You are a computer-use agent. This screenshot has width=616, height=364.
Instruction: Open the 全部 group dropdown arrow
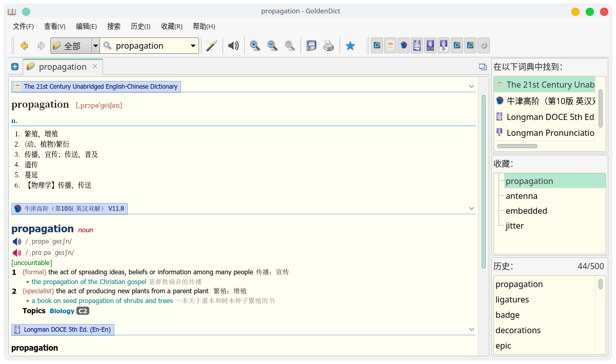[x=95, y=46]
